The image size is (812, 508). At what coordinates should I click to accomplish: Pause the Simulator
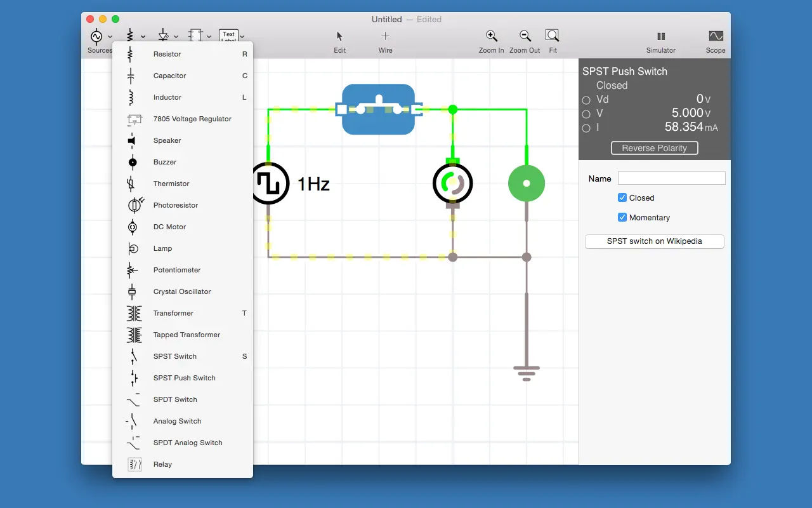660,37
